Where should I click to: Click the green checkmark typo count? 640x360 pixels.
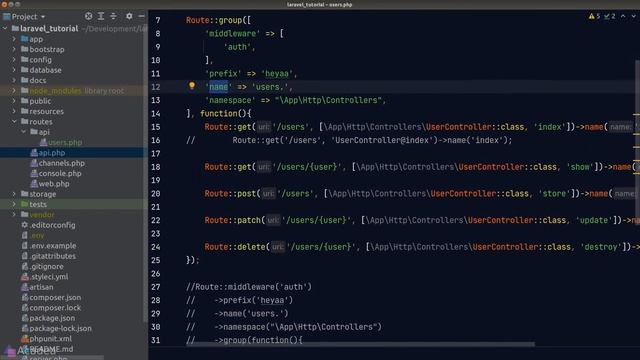point(610,16)
